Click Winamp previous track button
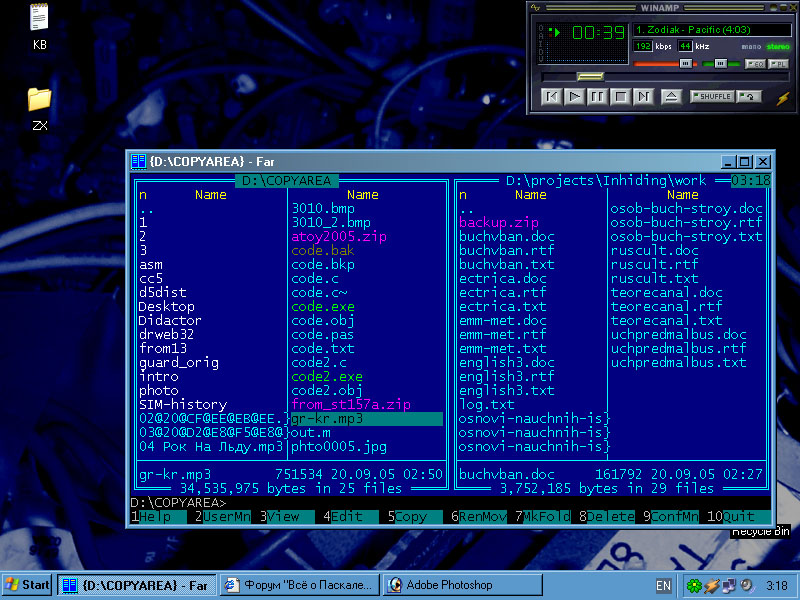 tap(551, 97)
